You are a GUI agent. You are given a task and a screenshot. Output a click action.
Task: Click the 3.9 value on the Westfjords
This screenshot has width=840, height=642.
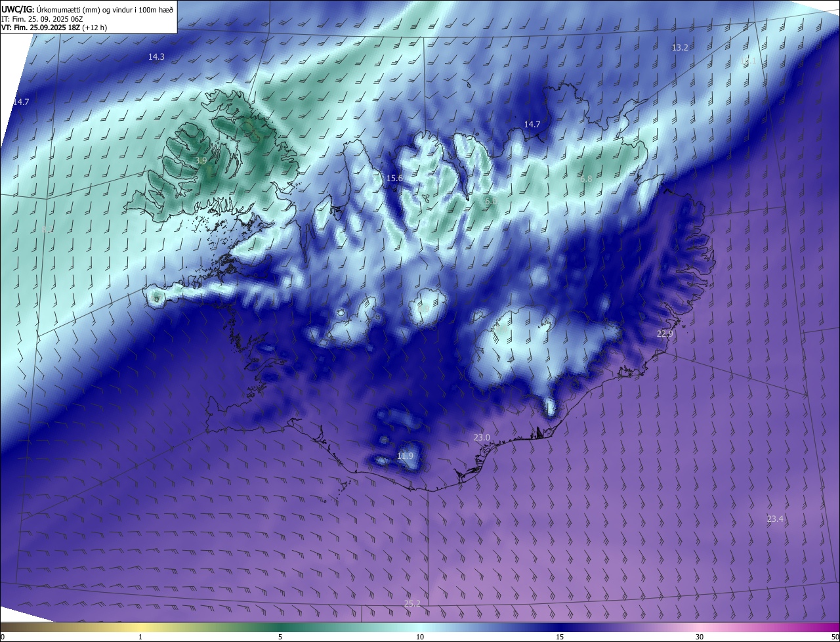point(201,160)
